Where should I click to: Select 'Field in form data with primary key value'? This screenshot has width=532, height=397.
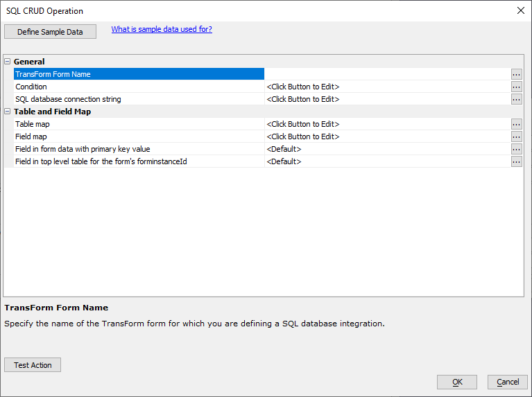click(x=83, y=149)
